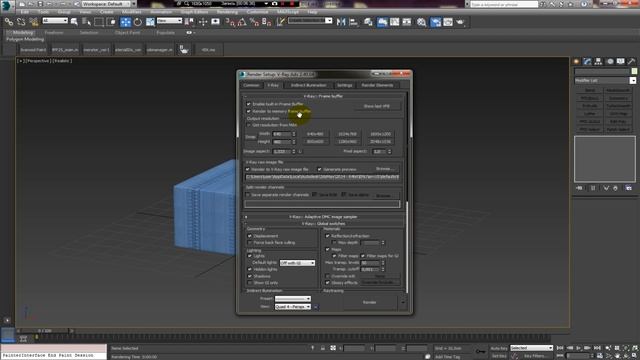Toggle the Glossy effects checkbox
The height and width of the screenshot is (360, 640).
(x=328, y=282)
